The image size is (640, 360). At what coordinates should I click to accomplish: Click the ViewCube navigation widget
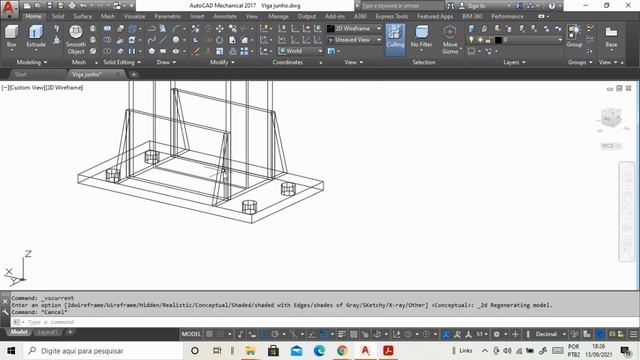[610, 119]
